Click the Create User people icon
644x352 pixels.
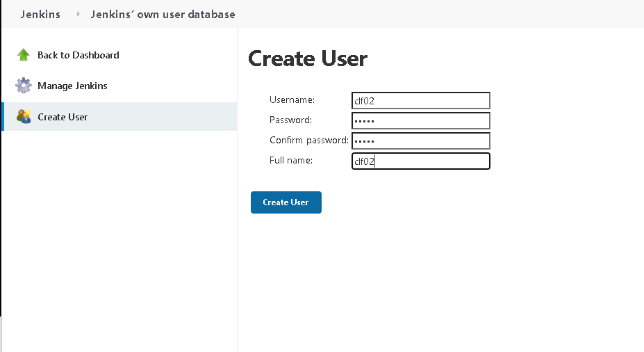pos(24,117)
